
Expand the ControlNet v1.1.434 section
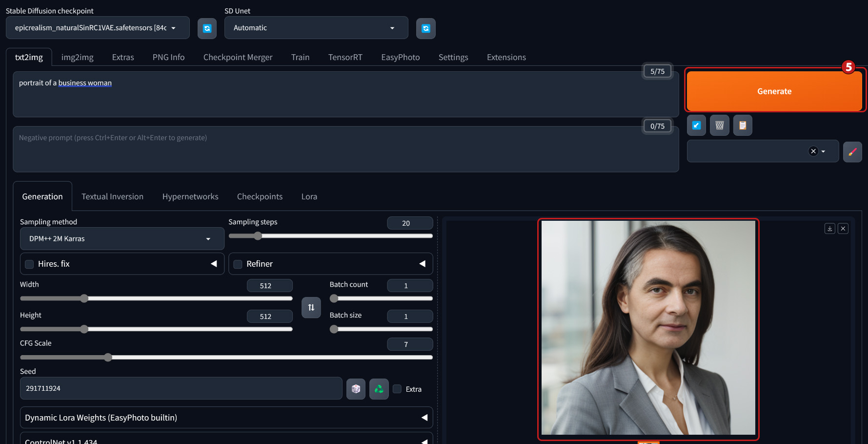226,439
